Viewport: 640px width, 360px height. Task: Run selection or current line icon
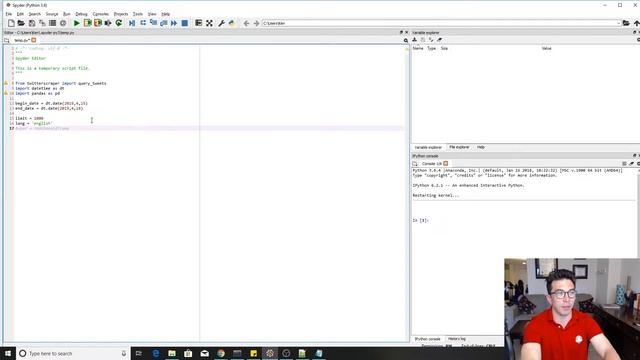point(108,23)
